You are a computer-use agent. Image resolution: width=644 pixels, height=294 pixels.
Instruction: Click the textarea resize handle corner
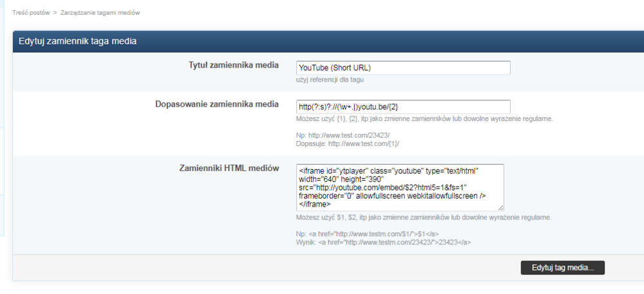pyautogui.click(x=500, y=208)
